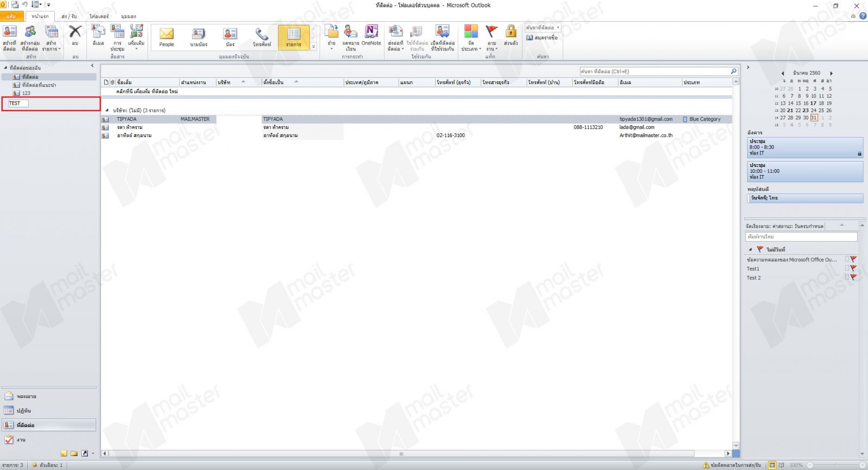
Task: Open Mail (จดหมาย) in the navigation pane
Action: click(49, 396)
